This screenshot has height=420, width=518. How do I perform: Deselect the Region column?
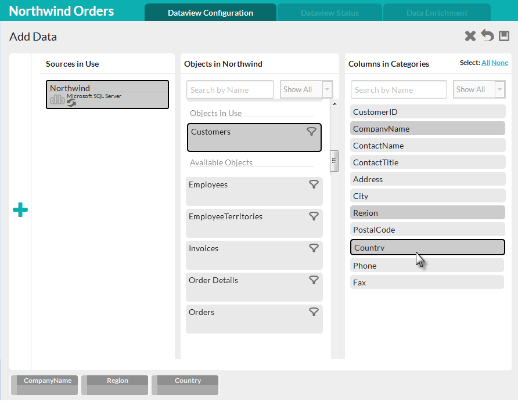[428, 212]
